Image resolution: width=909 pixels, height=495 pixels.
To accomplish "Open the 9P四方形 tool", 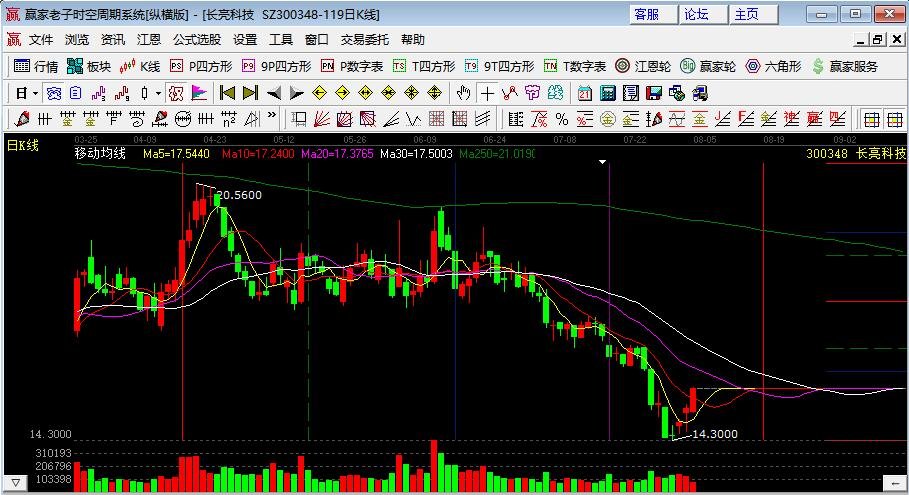I will [277, 67].
